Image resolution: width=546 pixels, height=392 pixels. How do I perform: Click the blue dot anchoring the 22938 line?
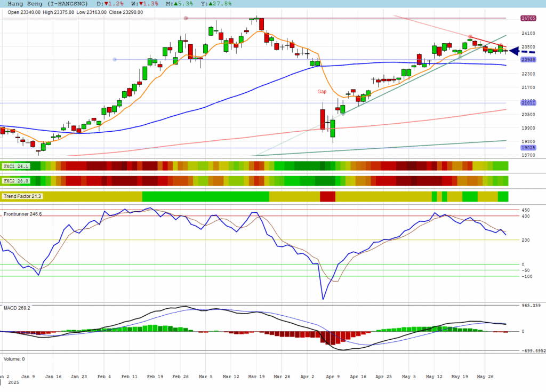coord(115,60)
